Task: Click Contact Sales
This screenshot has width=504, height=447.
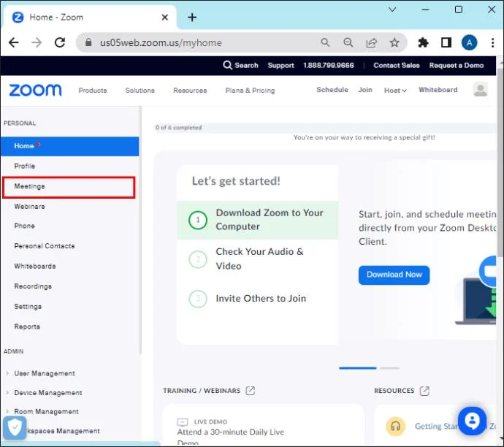Action: click(x=397, y=66)
